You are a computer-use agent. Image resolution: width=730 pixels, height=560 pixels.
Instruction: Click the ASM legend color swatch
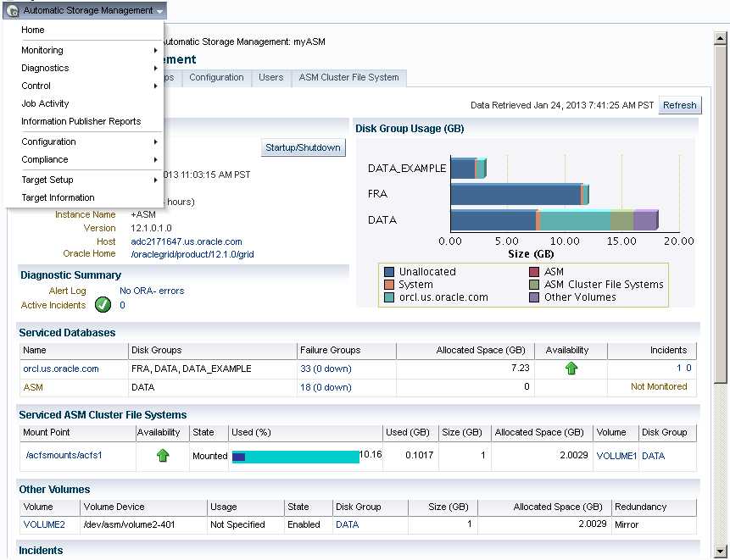point(534,272)
